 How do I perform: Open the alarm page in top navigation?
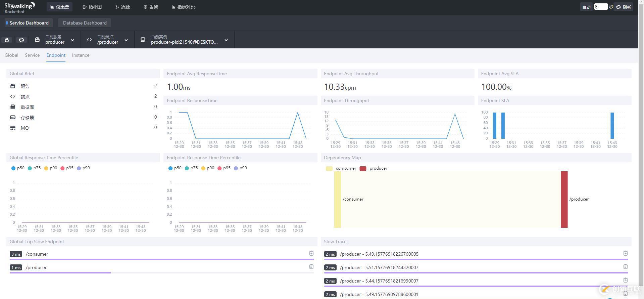pyautogui.click(x=151, y=7)
